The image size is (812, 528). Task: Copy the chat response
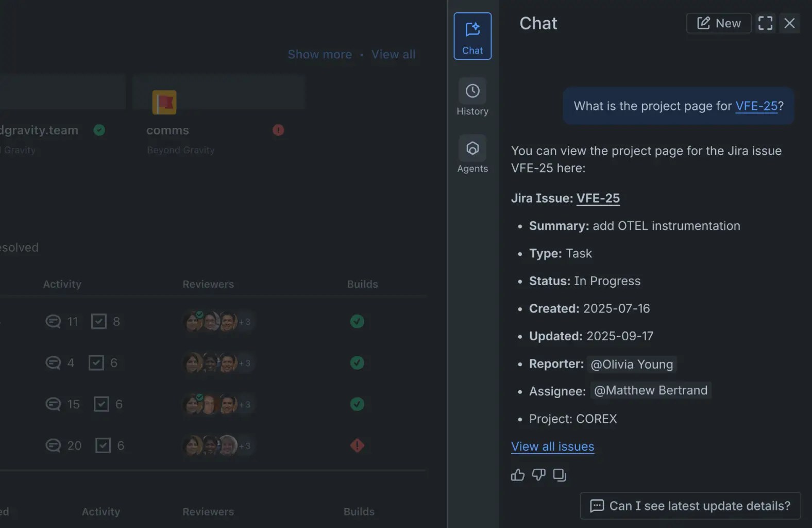tap(560, 475)
